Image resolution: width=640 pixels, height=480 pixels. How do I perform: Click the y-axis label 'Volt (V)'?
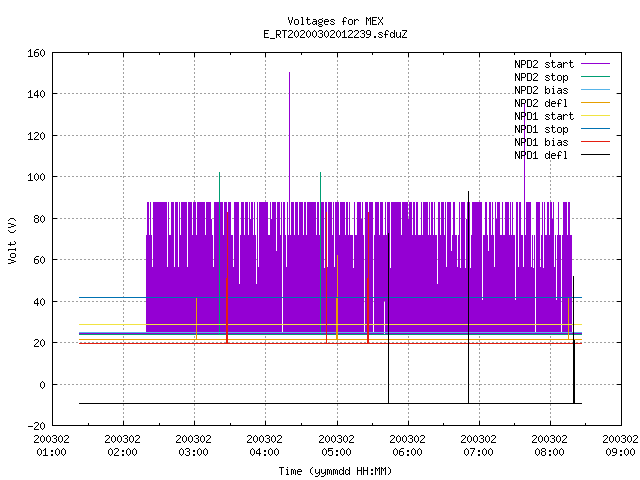(12, 240)
